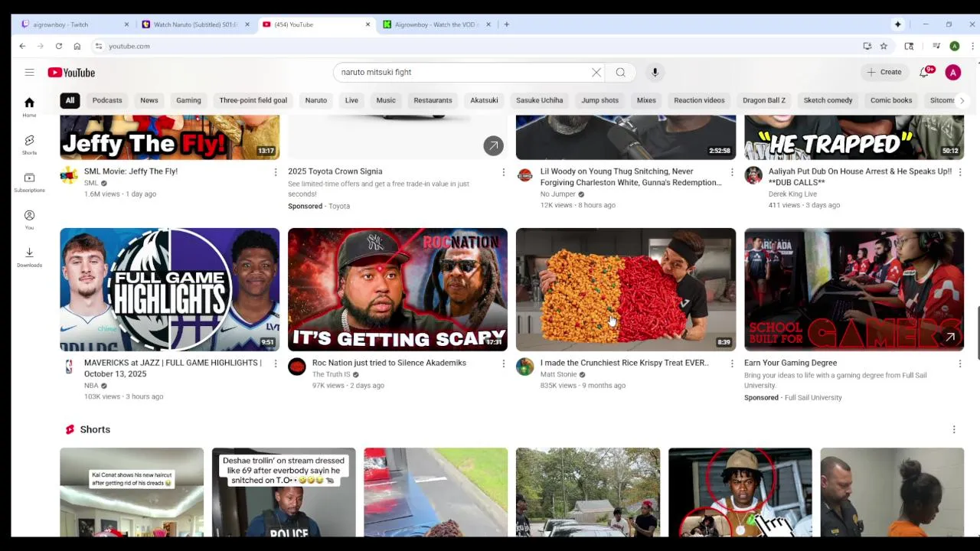Select the Music filter chip
Screen dimensions: 980x551
386,100
